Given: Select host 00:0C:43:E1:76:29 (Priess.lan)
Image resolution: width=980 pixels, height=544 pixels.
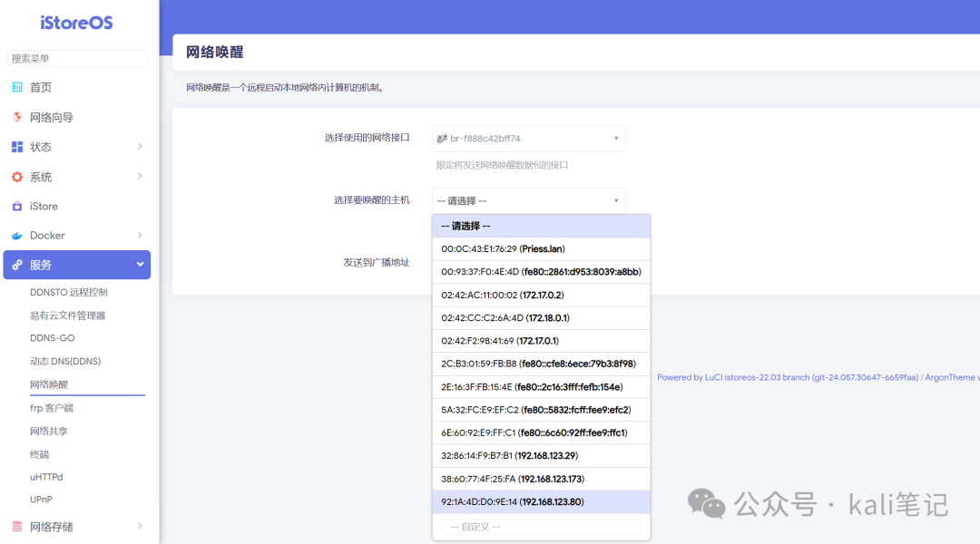Looking at the screenshot, I should point(503,248).
